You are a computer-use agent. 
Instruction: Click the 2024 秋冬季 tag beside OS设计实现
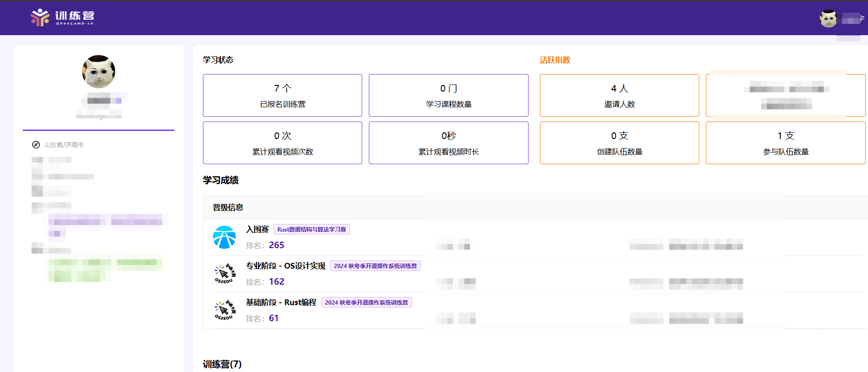coord(375,266)
